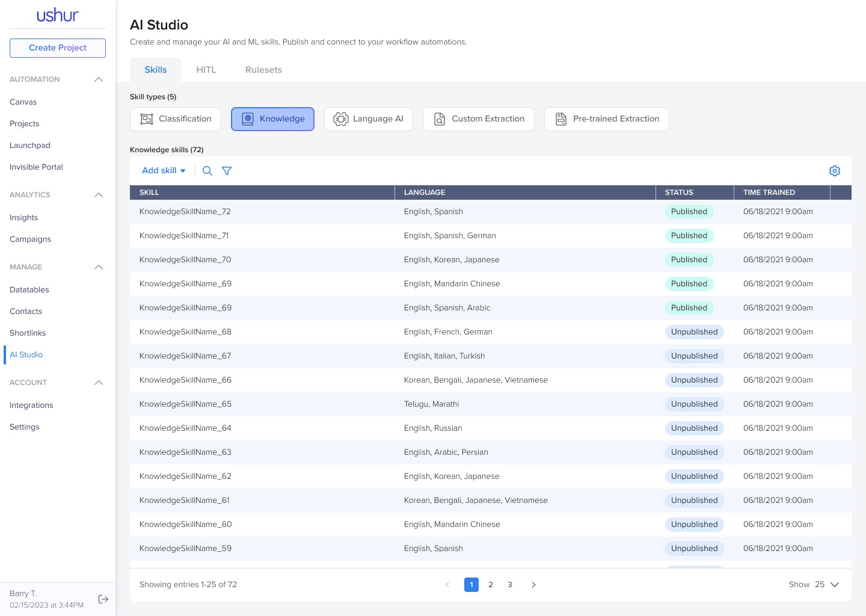The width and height of the screenshot is (866, 616).
Task: Click the Create Project button
Action: [58, 48]
